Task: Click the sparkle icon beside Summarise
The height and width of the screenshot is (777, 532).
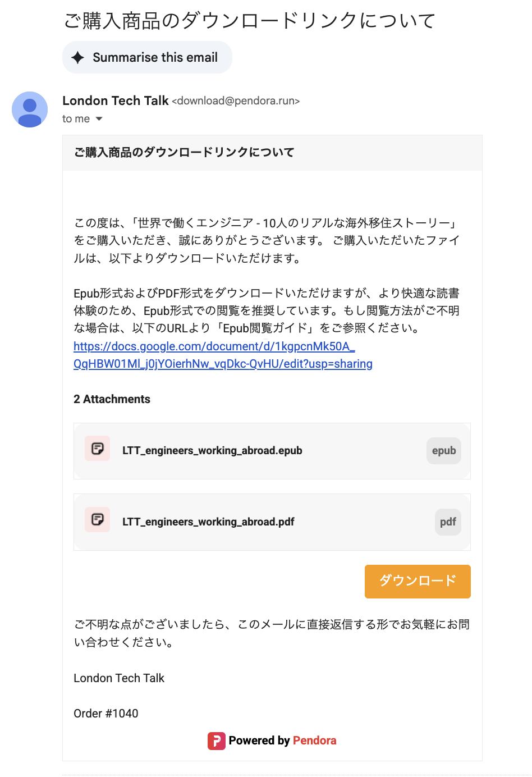Action: click(78, 57)
